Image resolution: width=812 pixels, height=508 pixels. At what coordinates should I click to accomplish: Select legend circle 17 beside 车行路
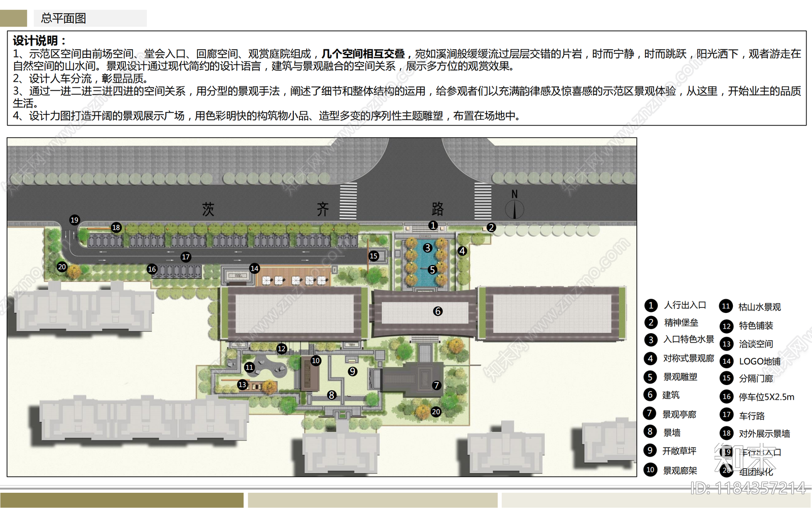pos(726,415)
